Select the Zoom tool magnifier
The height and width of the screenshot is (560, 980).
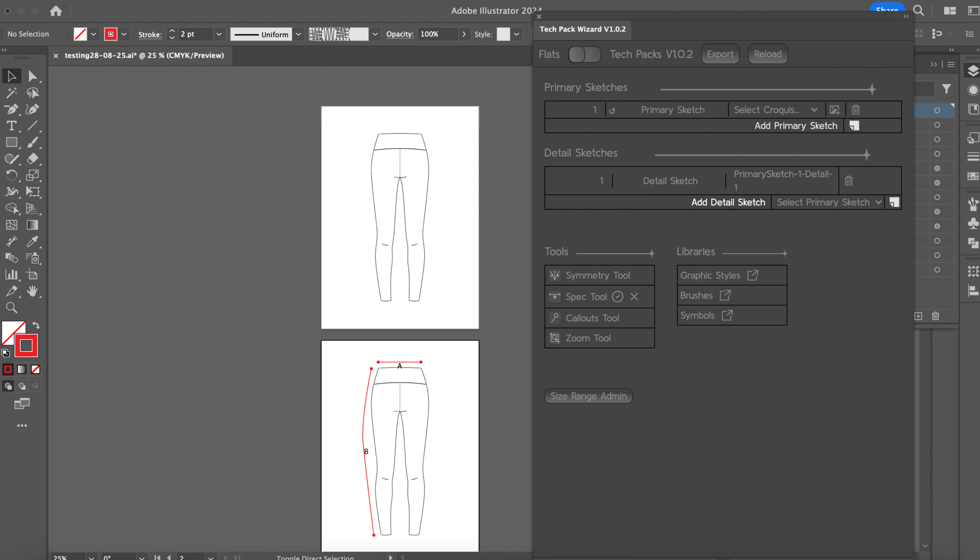11,307
